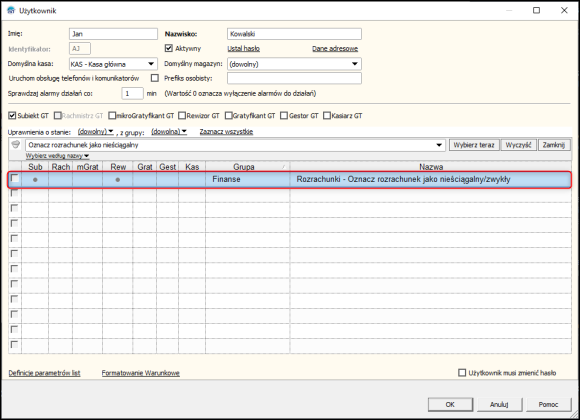This screenshot has width=580, height=420.
Task: Open the Dane adresowe link
Action: (335, 48)
